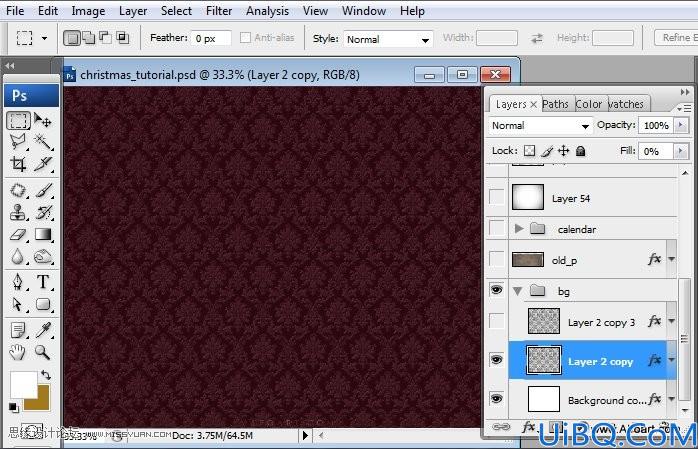Select the Eyedropper tool

tap(43, 330)
